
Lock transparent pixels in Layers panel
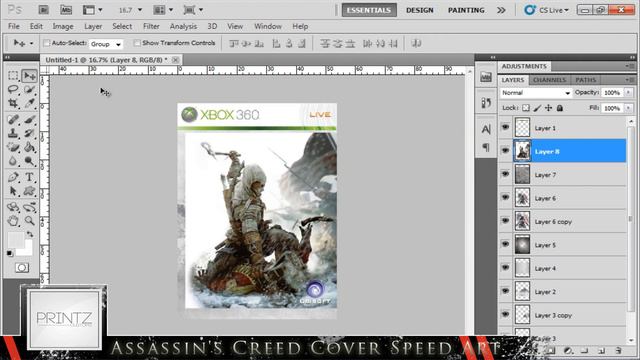click(526, 108)
